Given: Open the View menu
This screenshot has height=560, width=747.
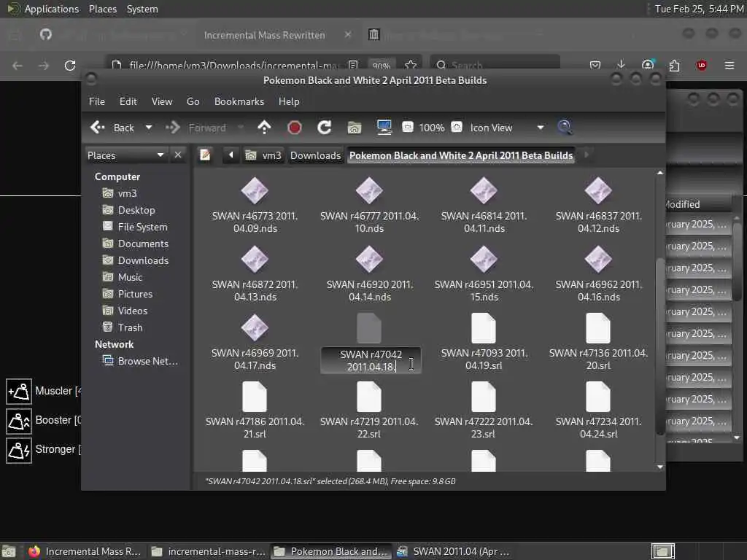Looking at the screenshot, I should [x=162, y=101].
